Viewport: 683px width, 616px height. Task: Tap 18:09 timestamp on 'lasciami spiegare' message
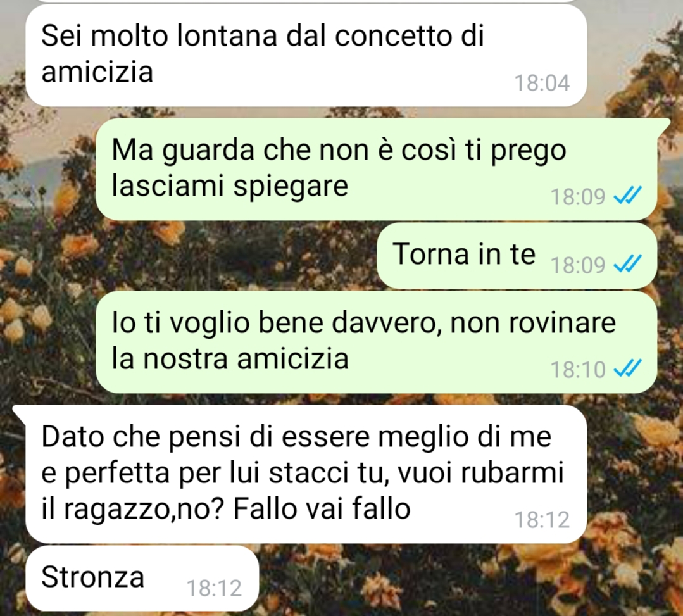[578, 196]
